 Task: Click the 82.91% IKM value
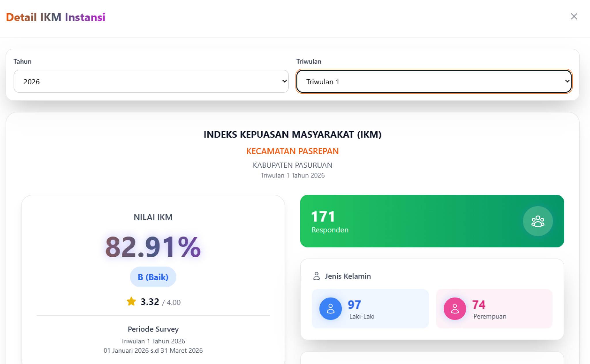pyautogui.click(x=153, y=247)
